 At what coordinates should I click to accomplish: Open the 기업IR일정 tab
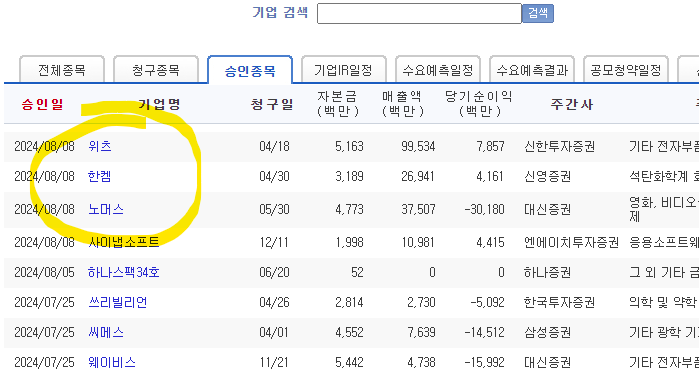pos(343,70)
